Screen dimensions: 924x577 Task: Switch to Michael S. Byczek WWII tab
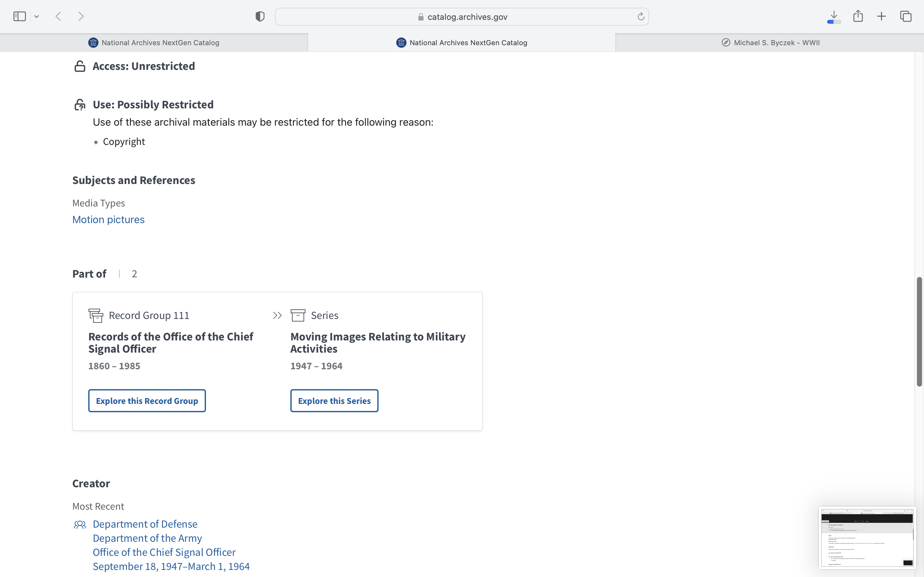770,43
